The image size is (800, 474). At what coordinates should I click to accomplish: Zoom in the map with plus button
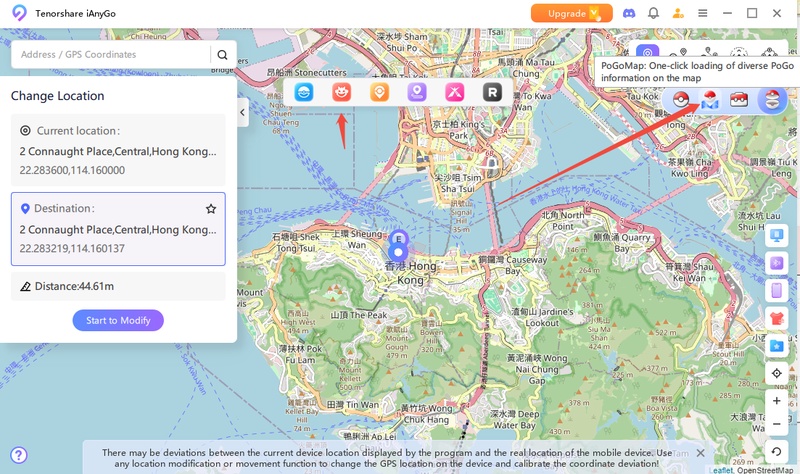coord(777,400)
